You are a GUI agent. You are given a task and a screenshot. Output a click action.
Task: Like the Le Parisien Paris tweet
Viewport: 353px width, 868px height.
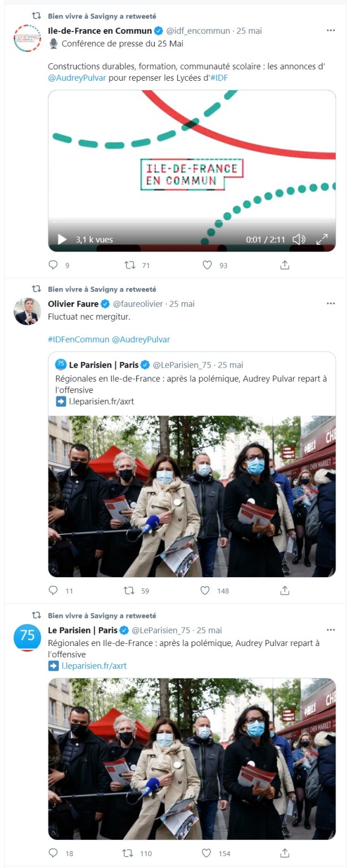click(207, 853)
